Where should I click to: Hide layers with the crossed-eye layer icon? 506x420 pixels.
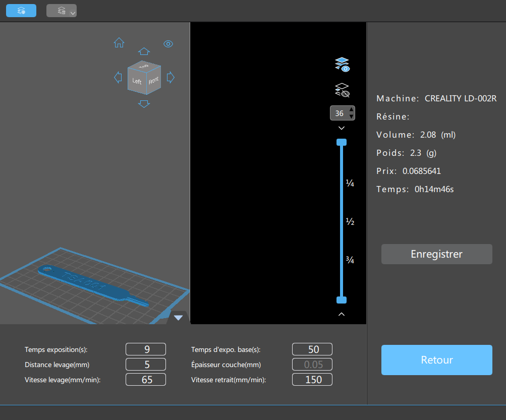(x=342, y=90)
